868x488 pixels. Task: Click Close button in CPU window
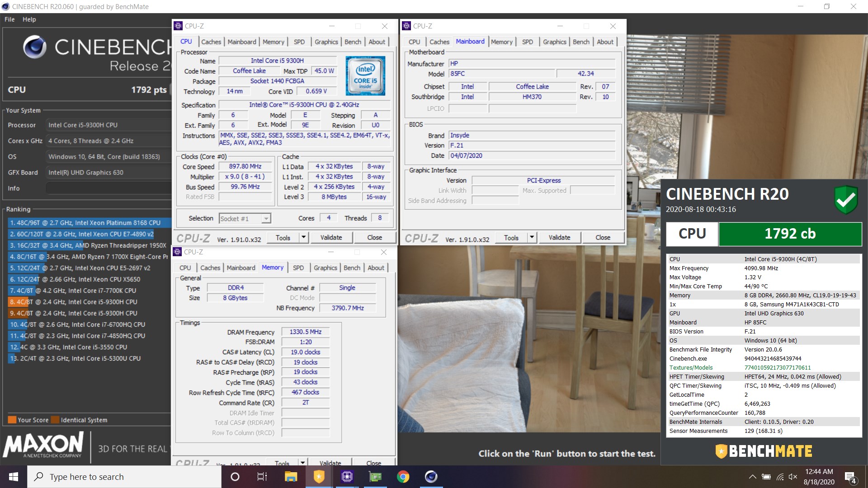coord(375,237)
